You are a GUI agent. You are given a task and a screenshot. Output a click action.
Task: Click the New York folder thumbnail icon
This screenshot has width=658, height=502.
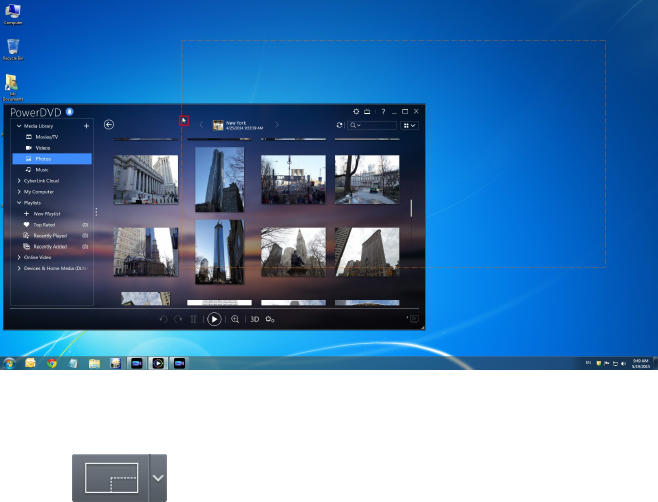coord(218,125)
